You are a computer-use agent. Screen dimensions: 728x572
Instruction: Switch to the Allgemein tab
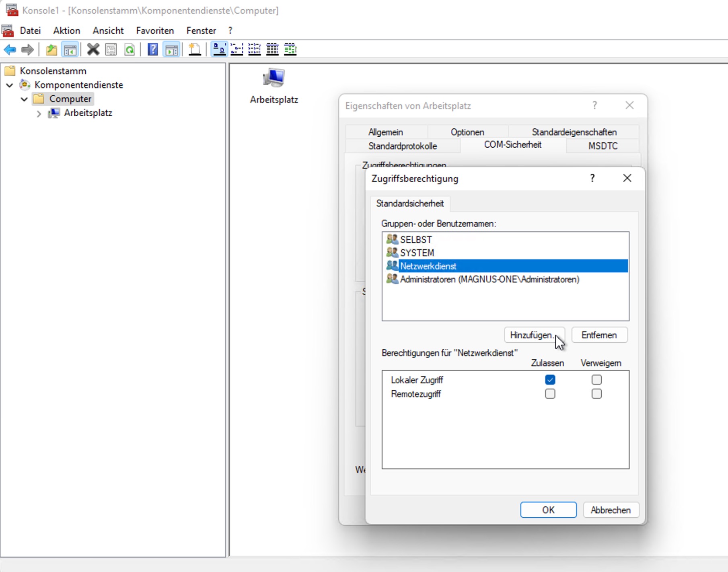(x=386, y=132)
